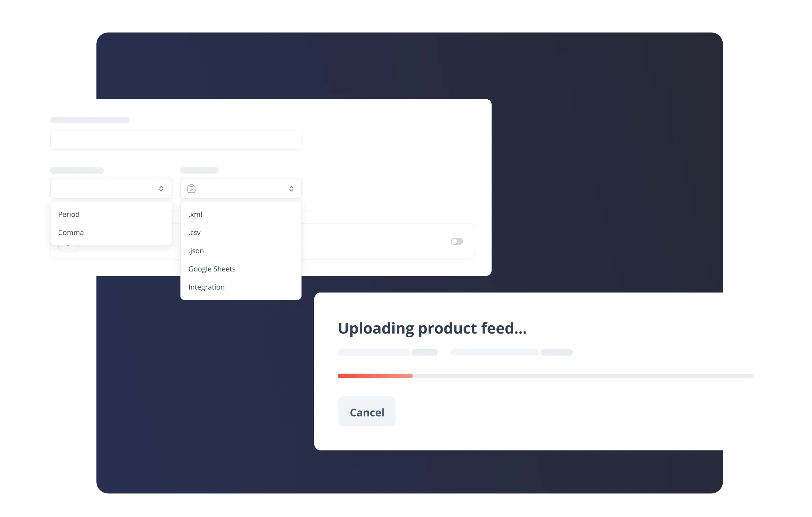Image resolution: width=812 pixels, height=517 pixels.
Task: Select Period as separator option
Action: click(69, 215)
